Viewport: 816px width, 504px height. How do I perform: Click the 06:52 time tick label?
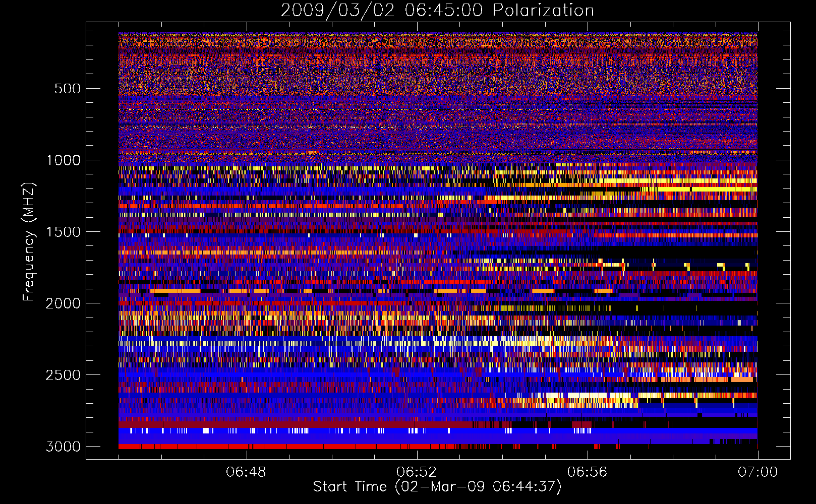pos(417,472)
